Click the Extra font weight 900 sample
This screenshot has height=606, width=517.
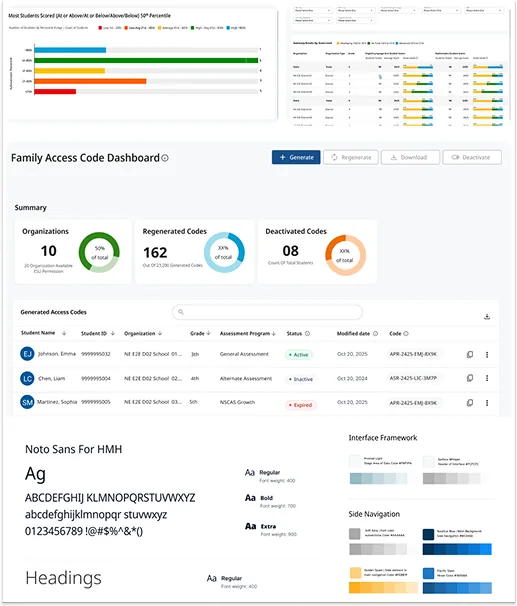click(x=270, y=530)
